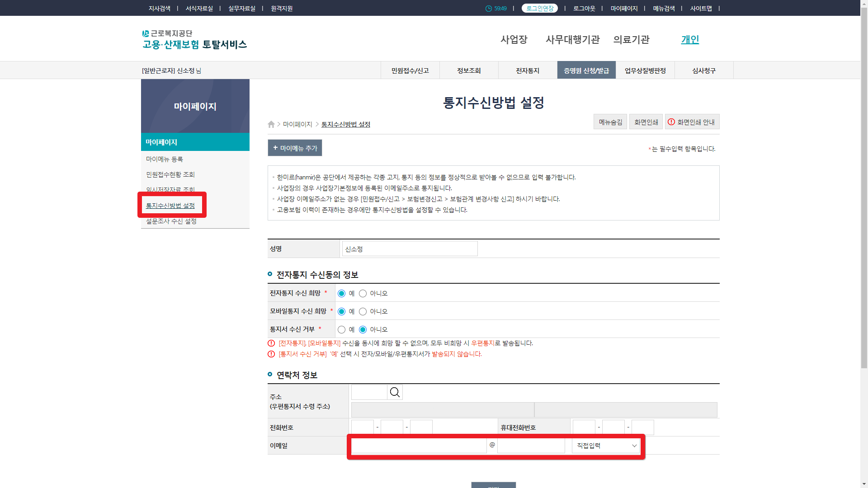Click the plus icon on 마이메뉴 추가
Viewport: 868px width, 488px height.
pos(276,148)
